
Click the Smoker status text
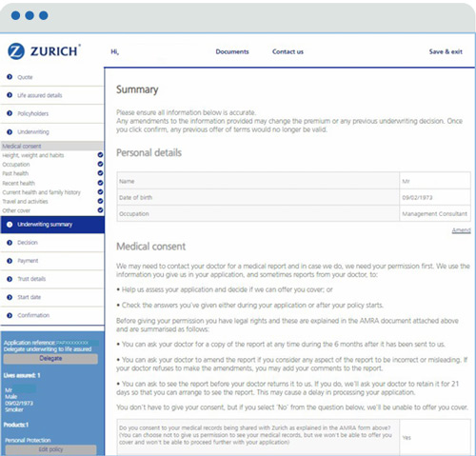point(14,409)
